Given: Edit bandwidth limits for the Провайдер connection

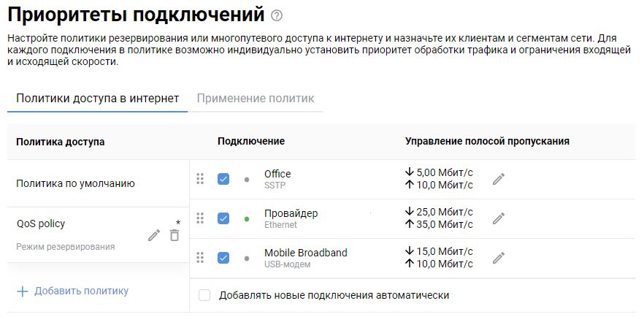Looking at the screenshot, I should [x=499, y=218].
